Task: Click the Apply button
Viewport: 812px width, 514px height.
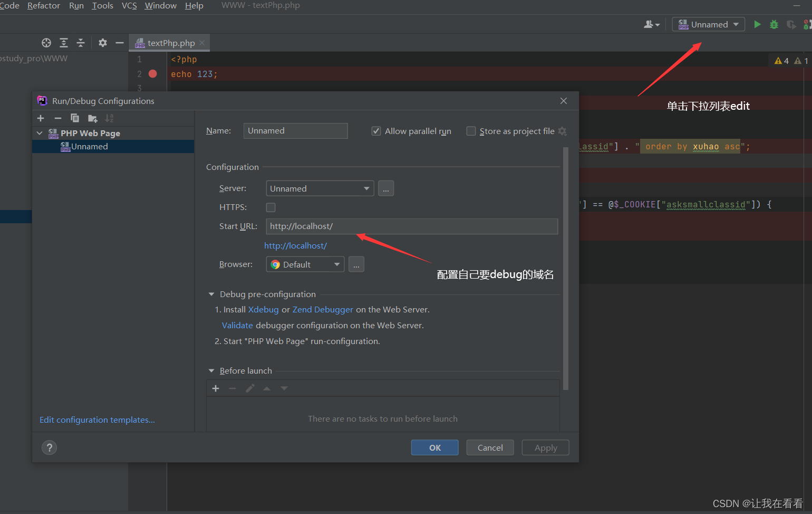Action: point(546,448)
